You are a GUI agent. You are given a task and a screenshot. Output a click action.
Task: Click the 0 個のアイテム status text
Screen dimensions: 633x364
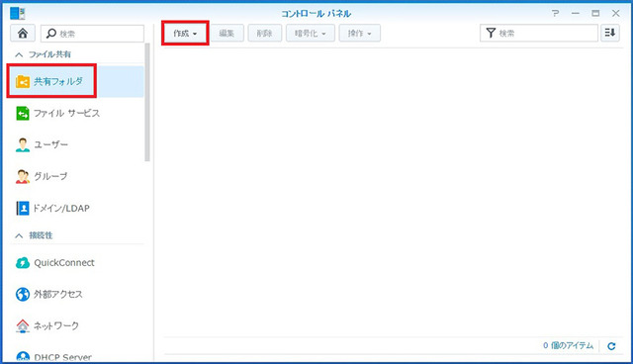(568, 346)
